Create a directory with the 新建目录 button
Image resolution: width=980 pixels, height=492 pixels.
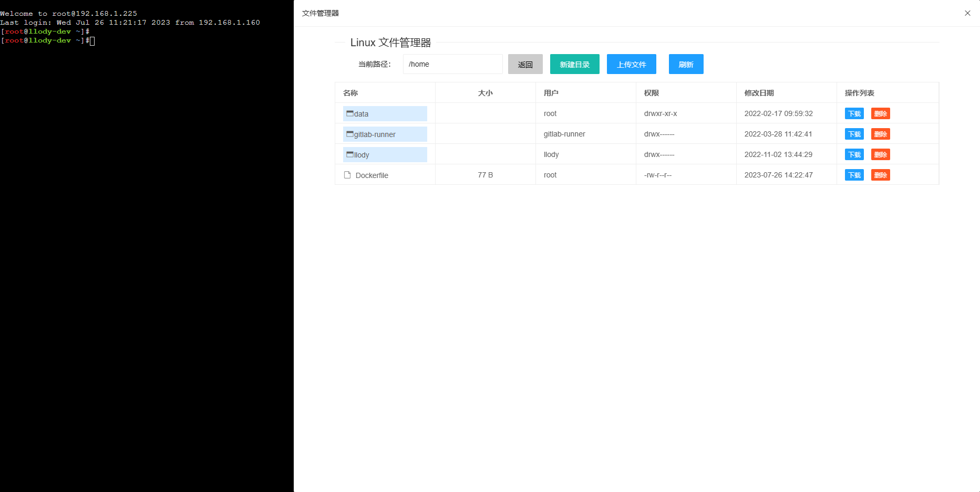[x=574, y=64]
